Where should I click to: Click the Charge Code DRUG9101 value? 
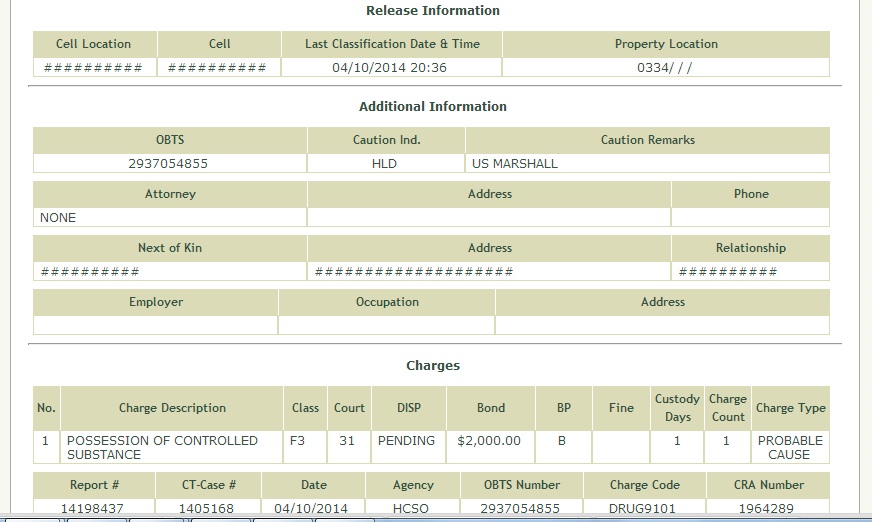pyautogui.click(x=644, y=509)
